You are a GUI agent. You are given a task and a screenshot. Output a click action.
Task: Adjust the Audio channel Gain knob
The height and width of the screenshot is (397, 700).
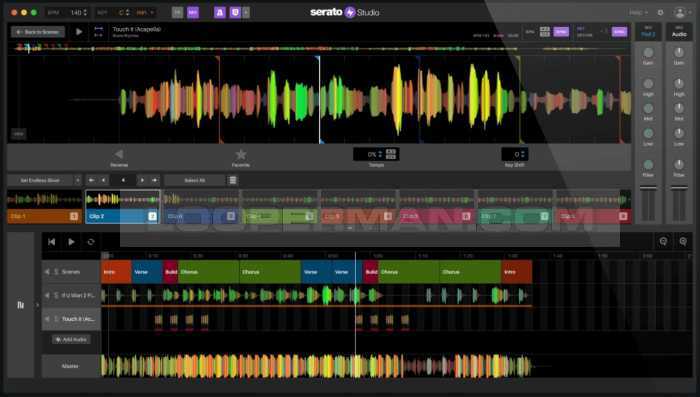tap(679, 53)
